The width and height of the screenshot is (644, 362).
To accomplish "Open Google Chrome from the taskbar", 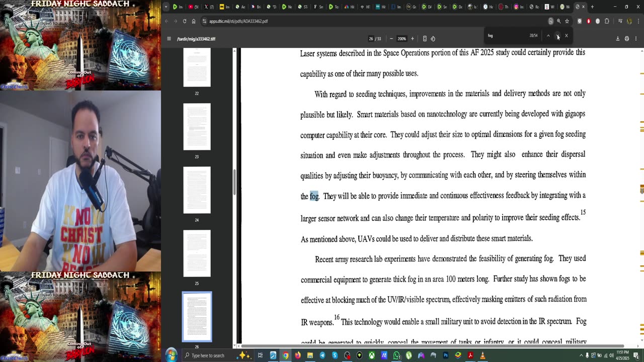I will (285, 355).
